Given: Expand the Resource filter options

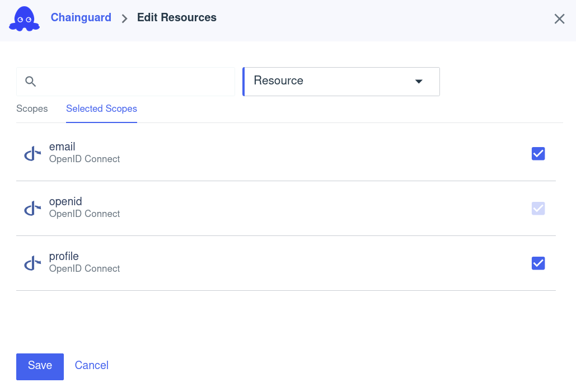Looking at the screenshot, I should click(x=341, y=81).
